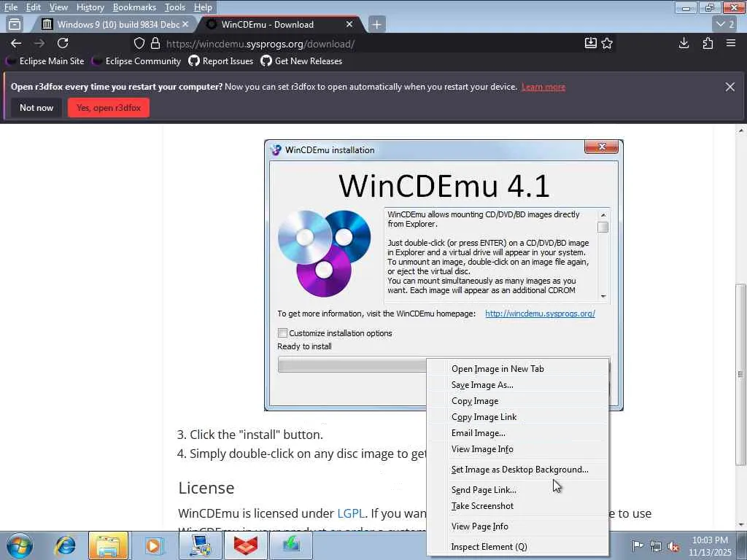Image resolution: width=747 pixels, height=560 pixels.
Task: Select Copy Image from context menu
Action: coord(517,401)
